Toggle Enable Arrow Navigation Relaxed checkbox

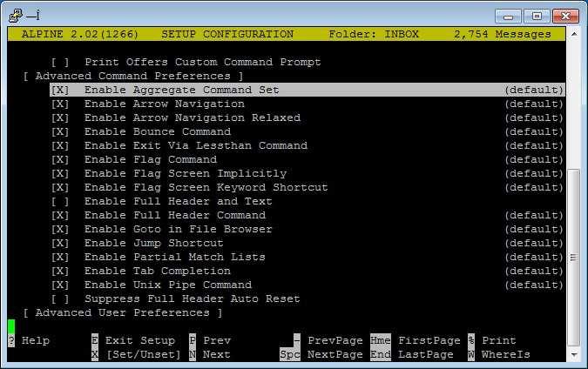(60, 118)
